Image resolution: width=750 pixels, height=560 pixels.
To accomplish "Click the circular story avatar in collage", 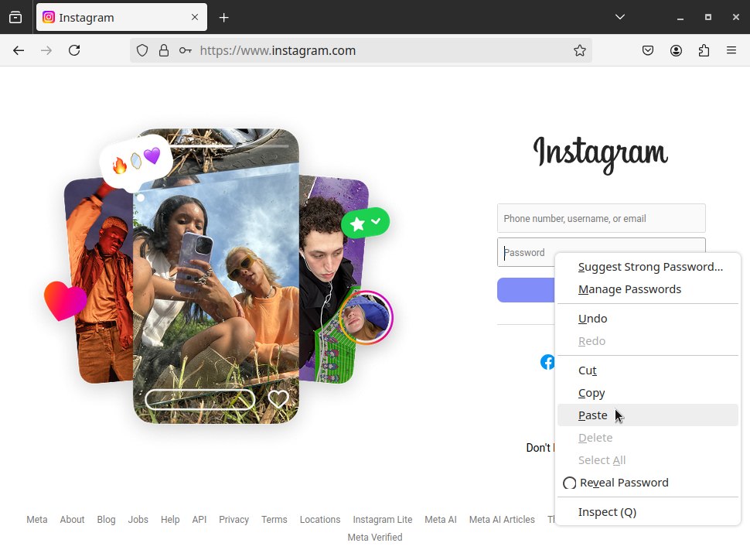I will [366, 318].
